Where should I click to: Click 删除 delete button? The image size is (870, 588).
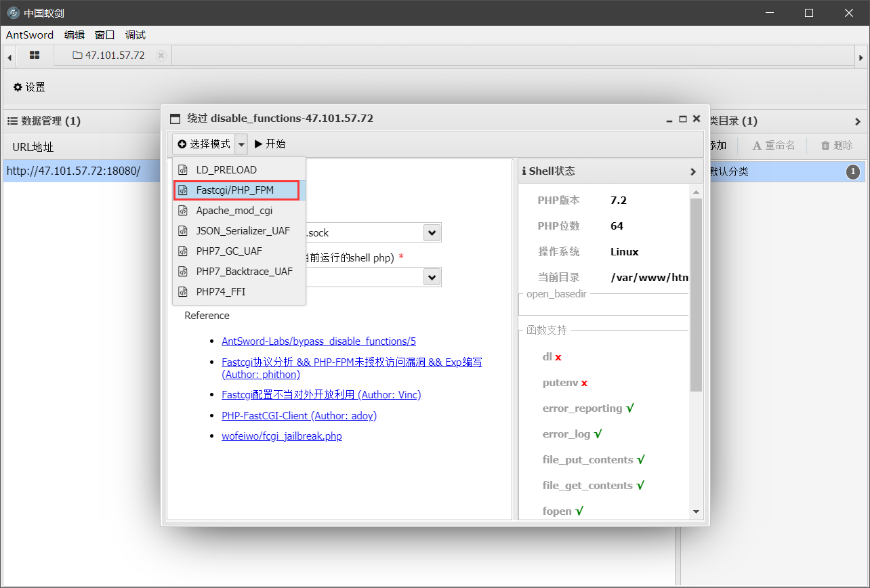[x=837, y=145]
